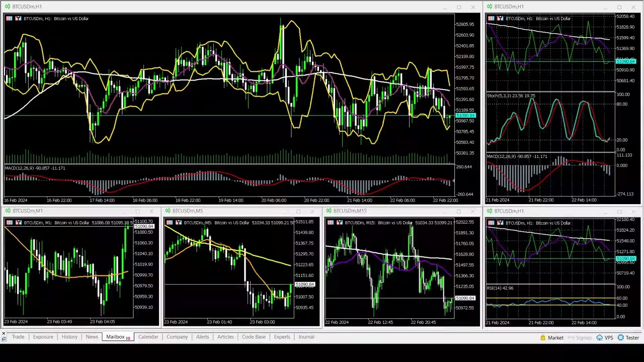Viewport: 644px width, 362px height.
Task: Open the Signals button
Action: tap(580, 338)
